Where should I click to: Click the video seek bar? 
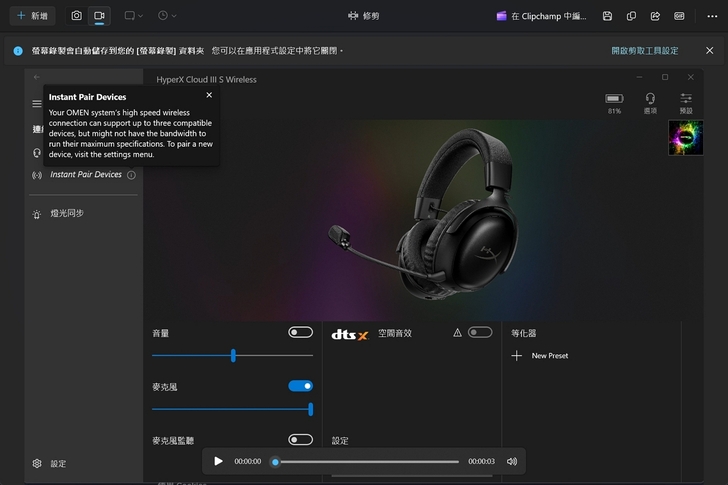point(367,462)
